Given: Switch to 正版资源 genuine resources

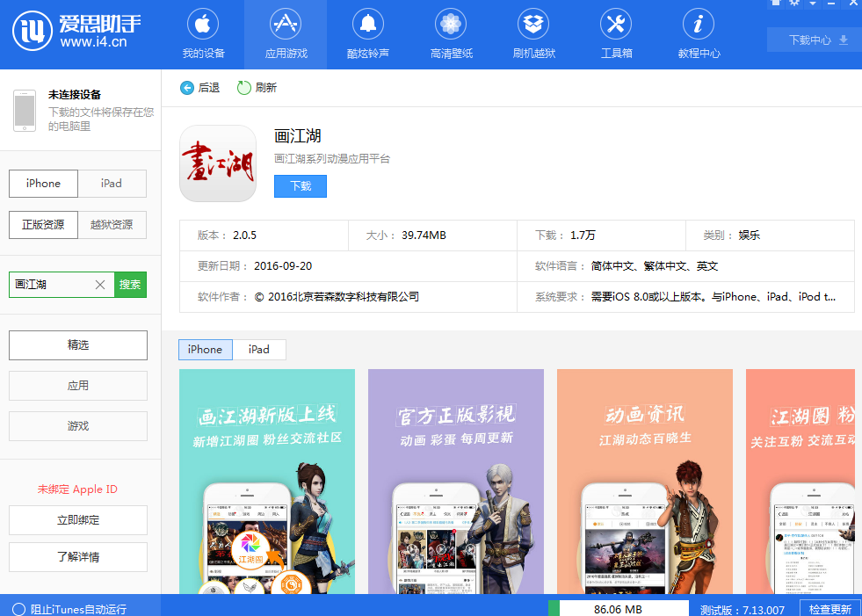Looking at the screenshot, I should pyautogui.click(x=43, y=224).
